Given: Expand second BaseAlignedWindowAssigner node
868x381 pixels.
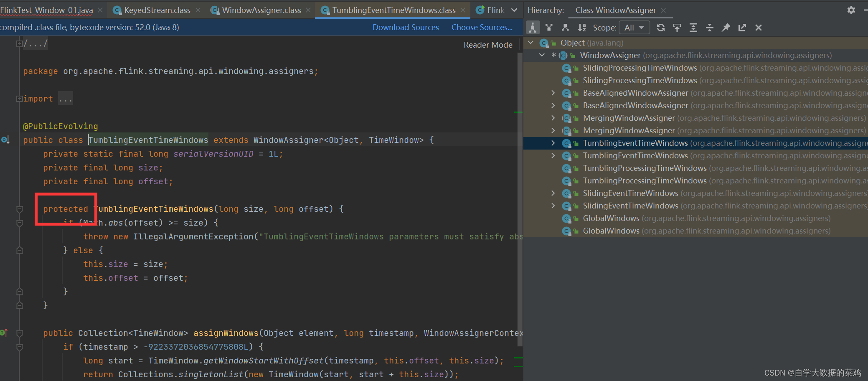Looking at the screenshot, I should click(553, 105).
